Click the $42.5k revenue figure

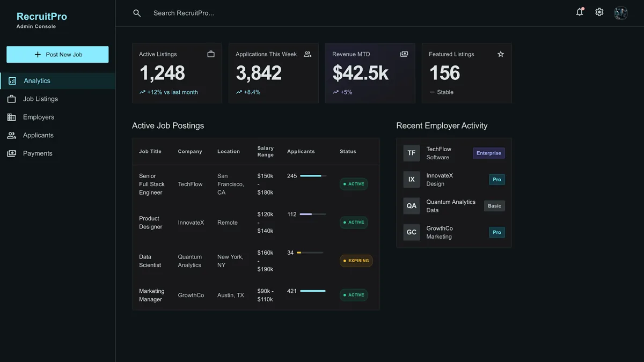tap(361, 73)
